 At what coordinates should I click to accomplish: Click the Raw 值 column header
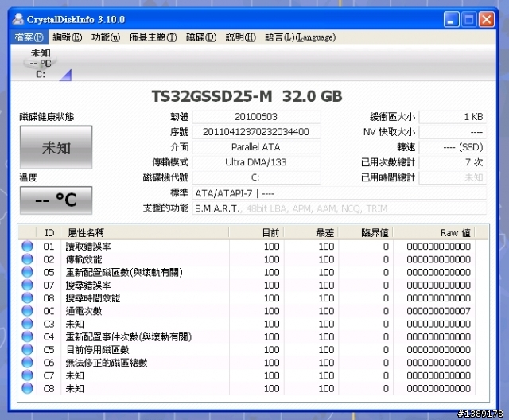(x=434, y=233)
